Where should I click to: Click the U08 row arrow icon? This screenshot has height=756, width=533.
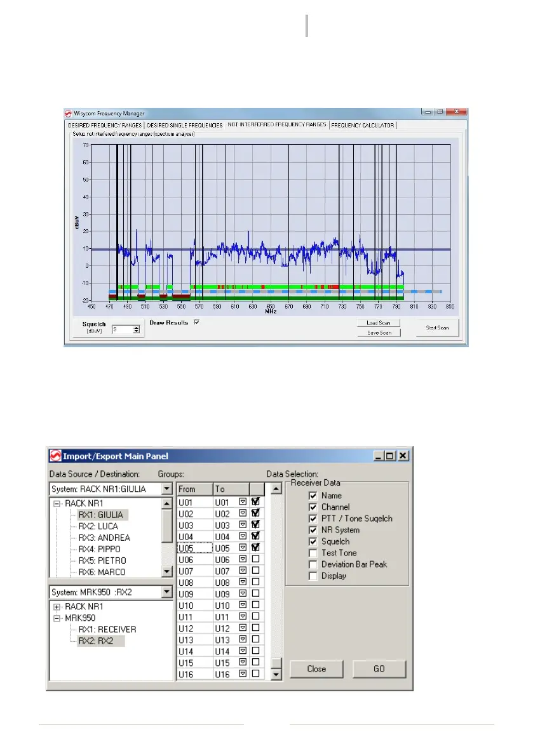[x=243, y=581]
